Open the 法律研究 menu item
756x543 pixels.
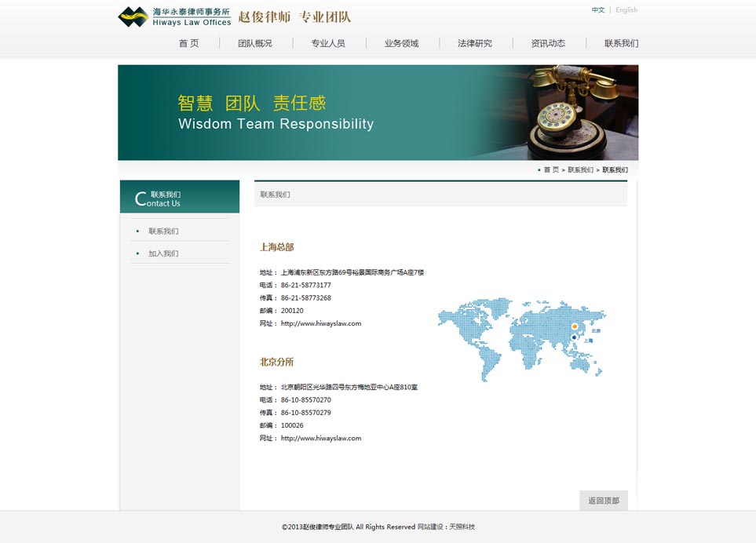tap(475, 43)
